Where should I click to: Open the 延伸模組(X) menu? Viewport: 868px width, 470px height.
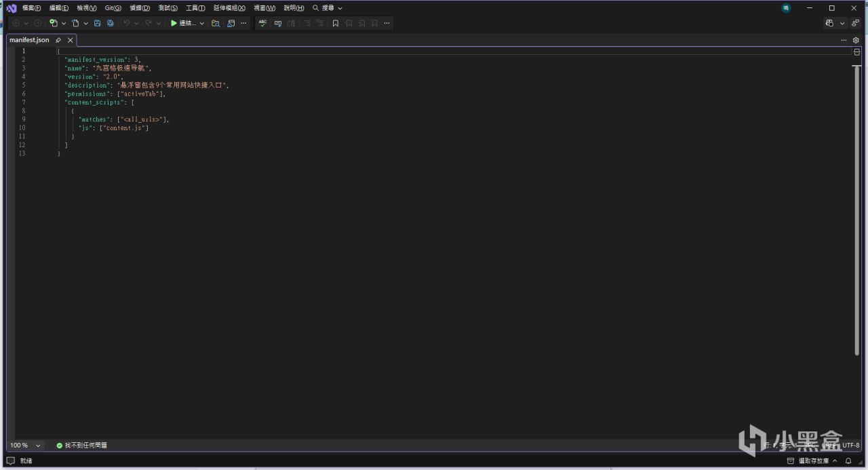click(x=229, y=8)
